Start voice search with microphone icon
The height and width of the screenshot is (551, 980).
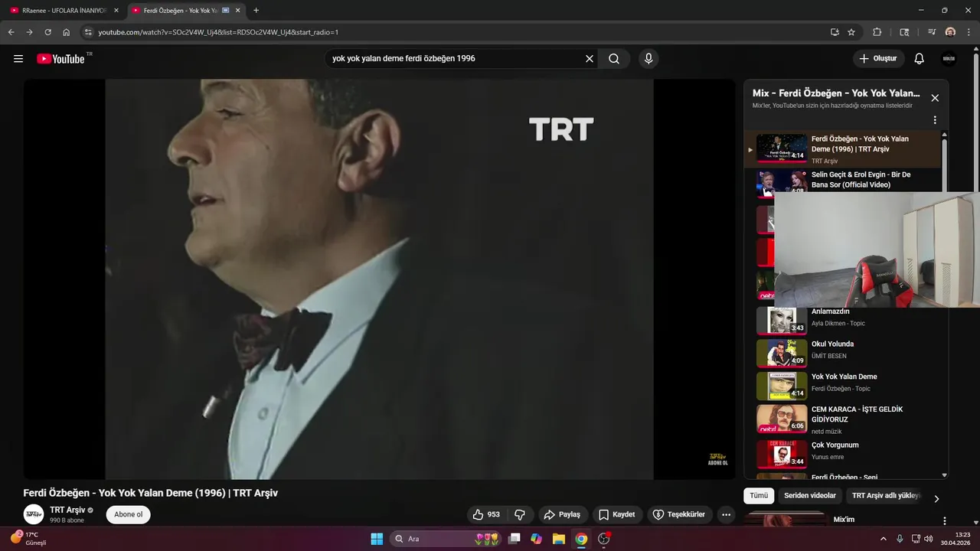click(x=648, y=59)
